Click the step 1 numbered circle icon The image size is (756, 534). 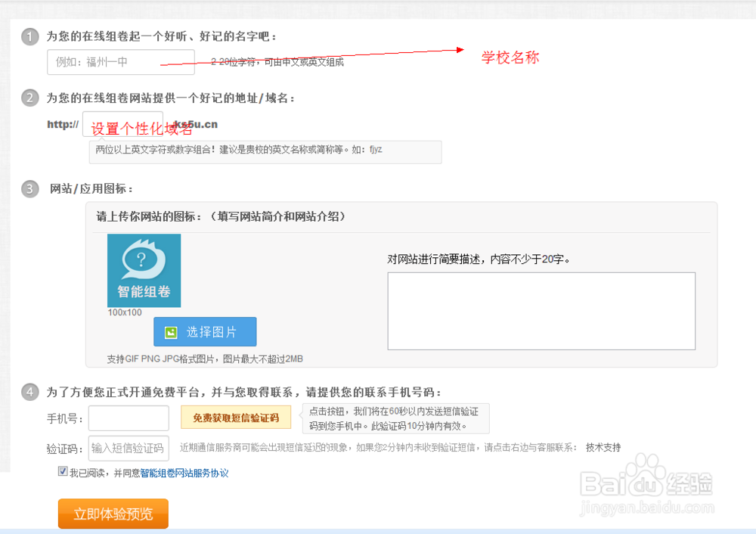click(x=29, y=36)
